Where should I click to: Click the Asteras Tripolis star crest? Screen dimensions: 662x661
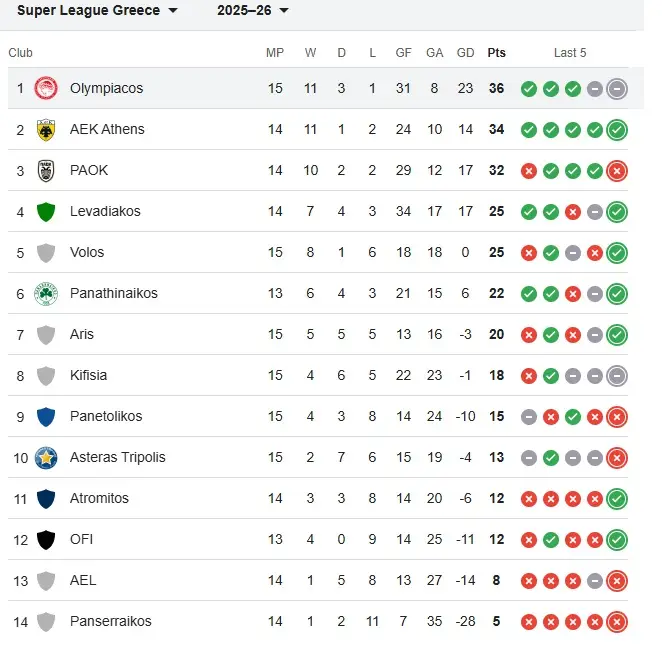(46, 457)
